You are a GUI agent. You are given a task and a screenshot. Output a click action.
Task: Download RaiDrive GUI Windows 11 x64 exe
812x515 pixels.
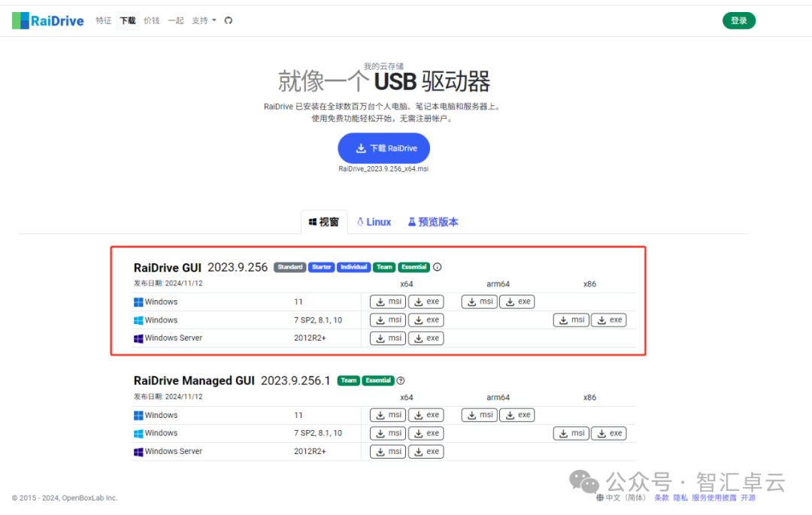tap(426, 301)
